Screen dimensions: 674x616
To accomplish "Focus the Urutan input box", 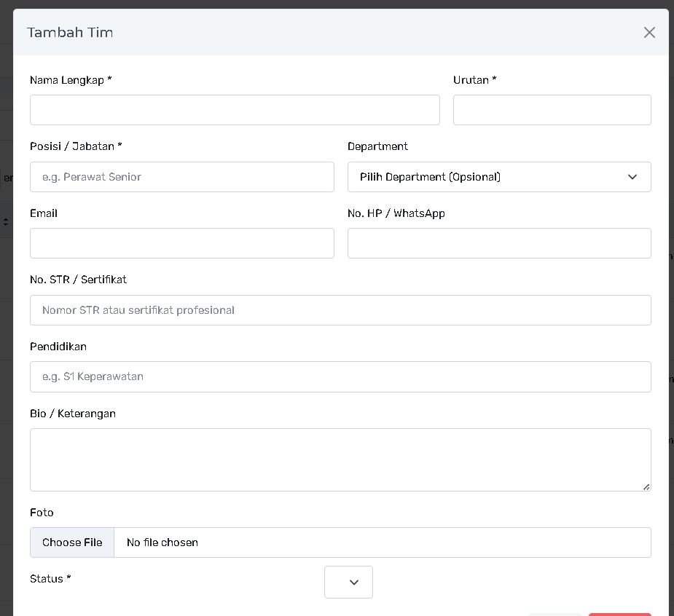I will [552, 110].
